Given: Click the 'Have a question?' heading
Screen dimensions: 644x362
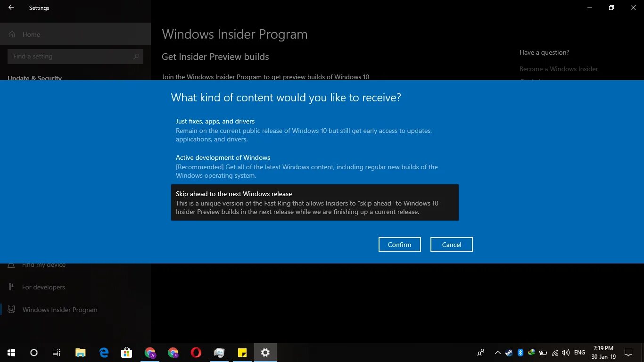Looking at the screenshot, I should [x=545, y=52].
